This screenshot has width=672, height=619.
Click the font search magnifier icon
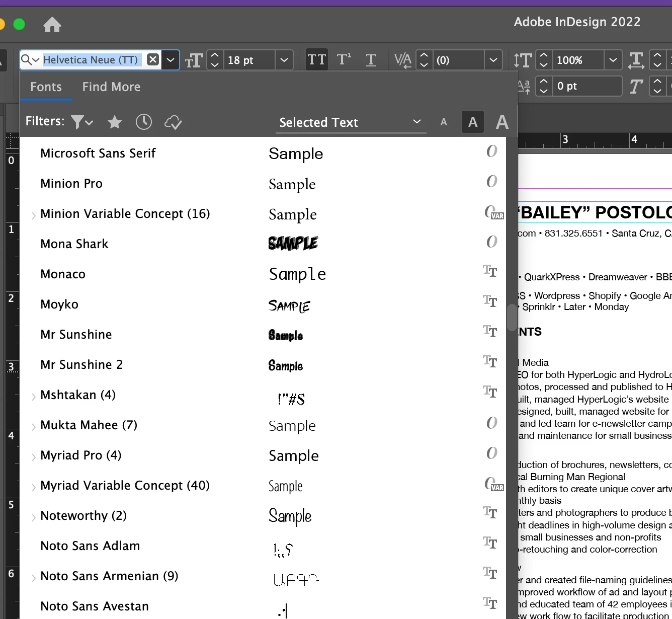[x=30, y=60]
